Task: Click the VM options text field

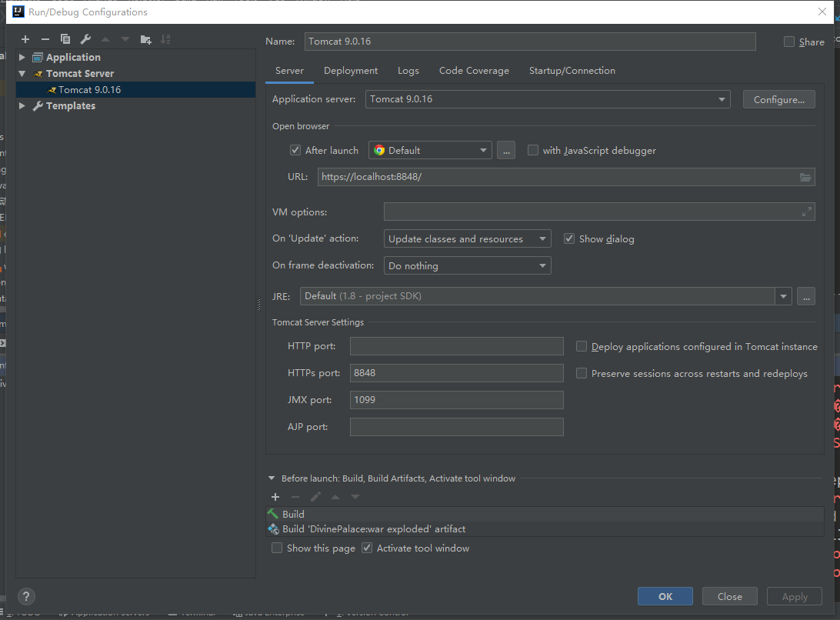Action: click(599, 212)
